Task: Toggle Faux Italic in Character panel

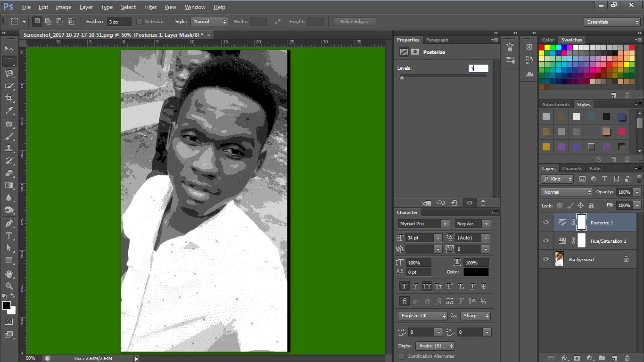Action: tap(415, 286)
